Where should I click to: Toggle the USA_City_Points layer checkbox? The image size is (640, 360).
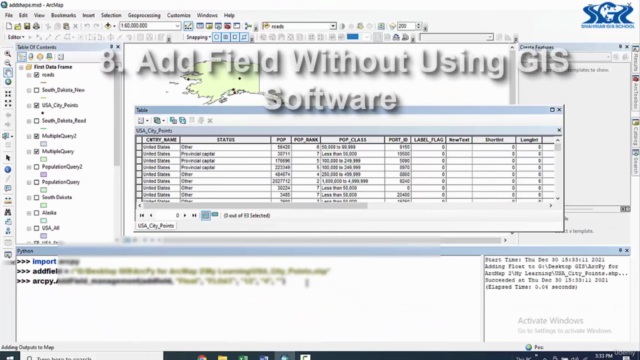point(37,106)
